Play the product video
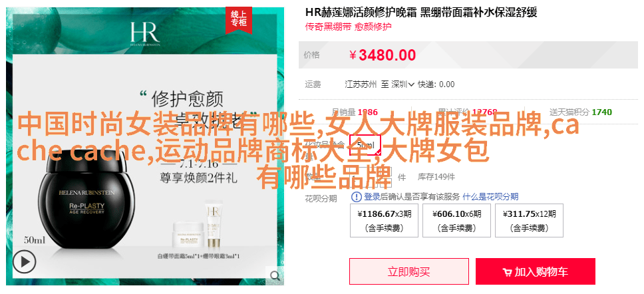 click(x=24, y=262)
